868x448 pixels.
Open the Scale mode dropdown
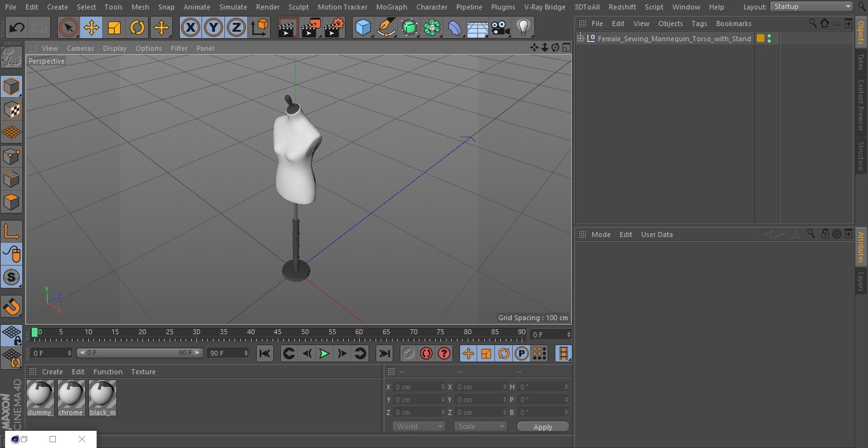coord(480,426)
